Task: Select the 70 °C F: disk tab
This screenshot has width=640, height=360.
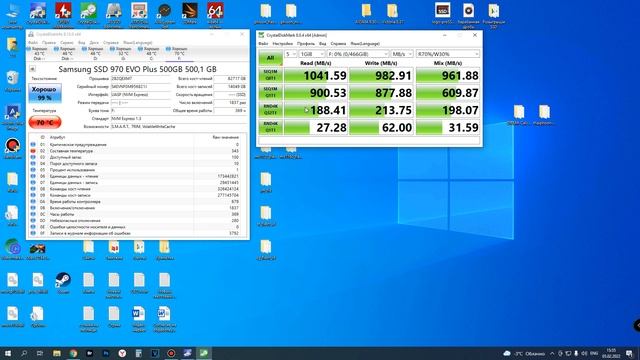Action: [178, 53]
